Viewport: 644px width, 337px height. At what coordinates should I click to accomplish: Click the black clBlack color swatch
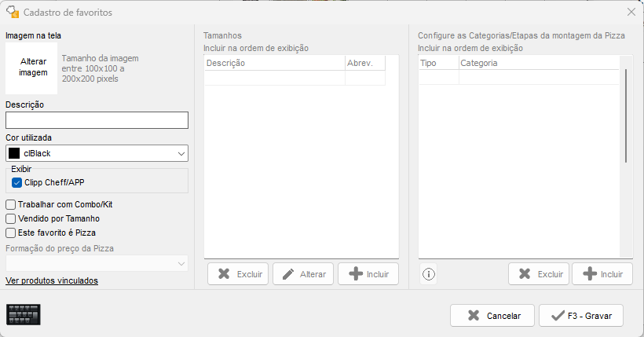(x=14, y=153)
